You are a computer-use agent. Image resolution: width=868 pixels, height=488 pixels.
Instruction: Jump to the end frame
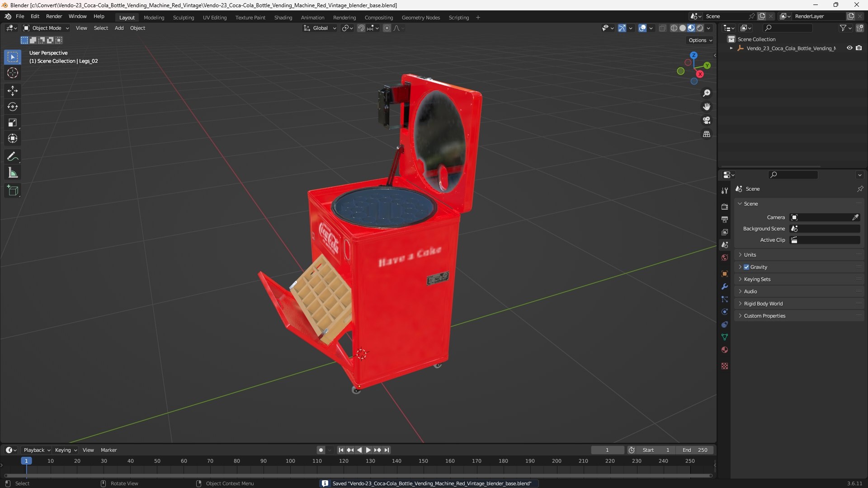[x=387, y=450]
